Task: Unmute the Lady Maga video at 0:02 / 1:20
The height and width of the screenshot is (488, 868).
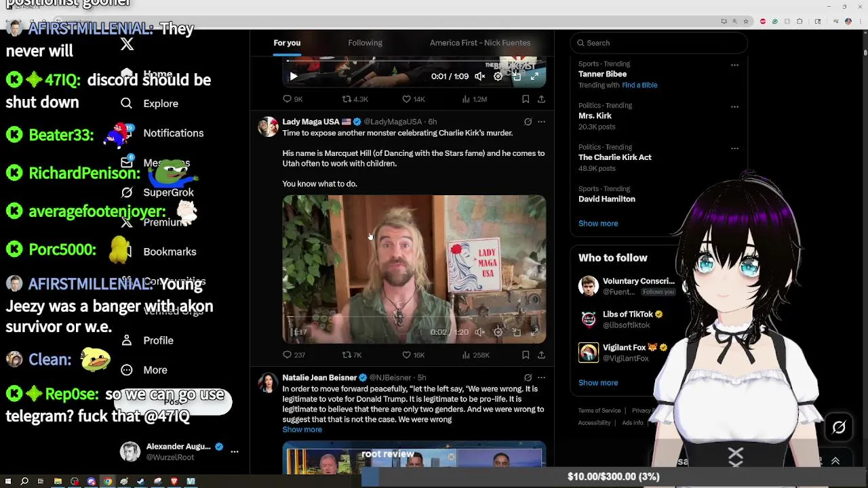Action: point(480,332)
